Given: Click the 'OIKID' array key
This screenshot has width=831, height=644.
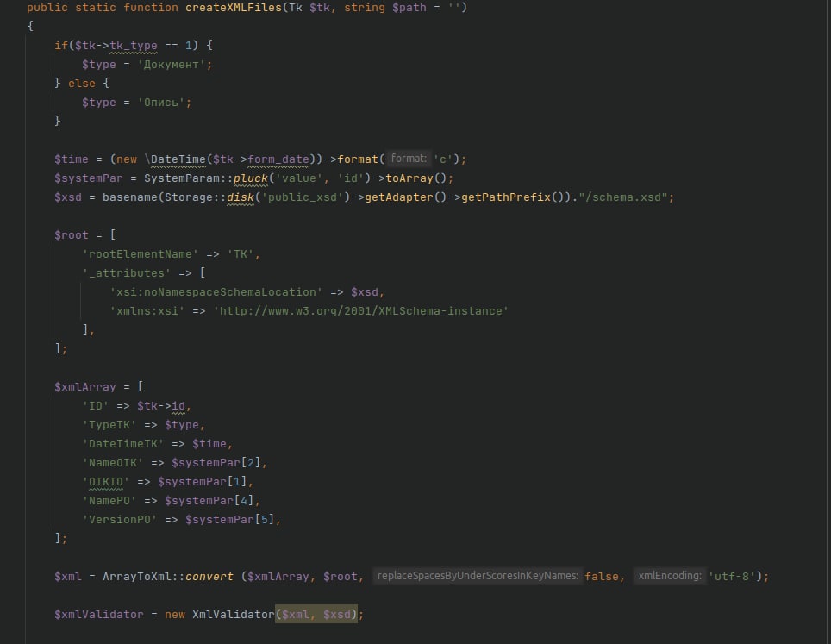Looking at the screenshot, I should pyautogui.click(x=105, y=482).
